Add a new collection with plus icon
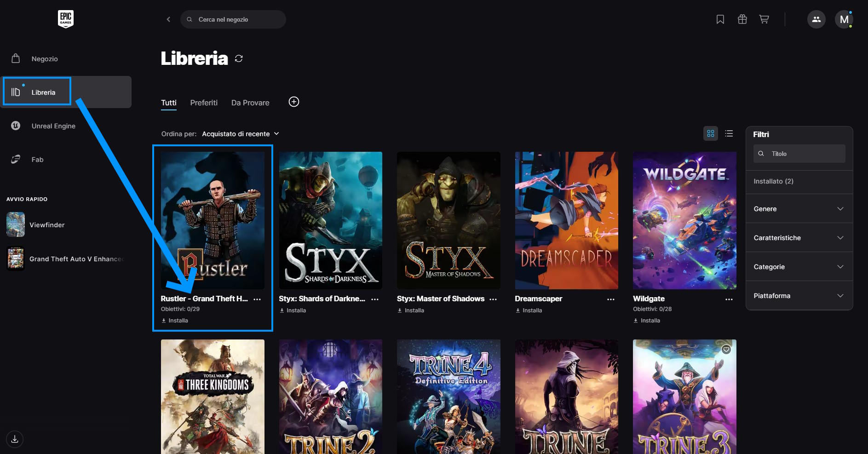This screenshot has width=868, height=454. point(293,102)
